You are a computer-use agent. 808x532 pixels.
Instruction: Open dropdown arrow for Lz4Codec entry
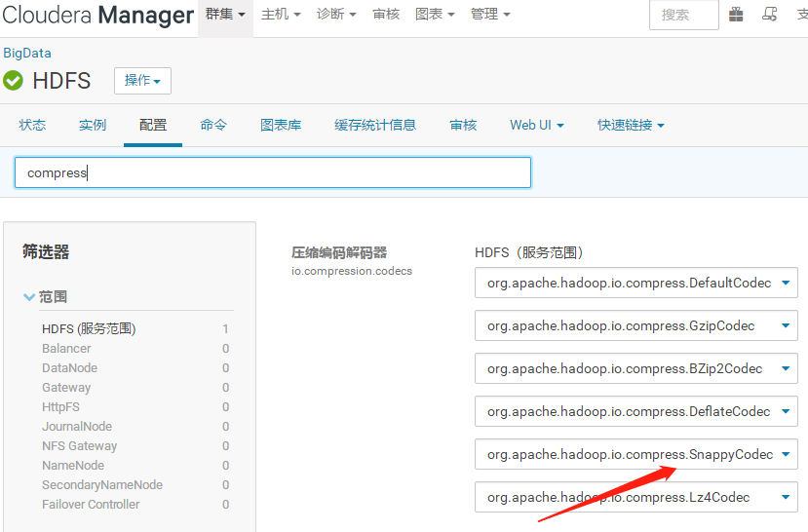point(786,498)
